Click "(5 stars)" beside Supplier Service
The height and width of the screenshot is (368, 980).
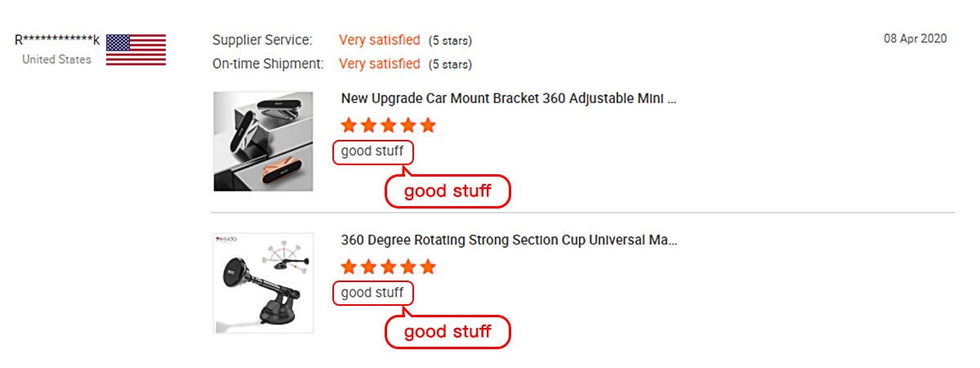pyautogui.click(x=450, y=41)
